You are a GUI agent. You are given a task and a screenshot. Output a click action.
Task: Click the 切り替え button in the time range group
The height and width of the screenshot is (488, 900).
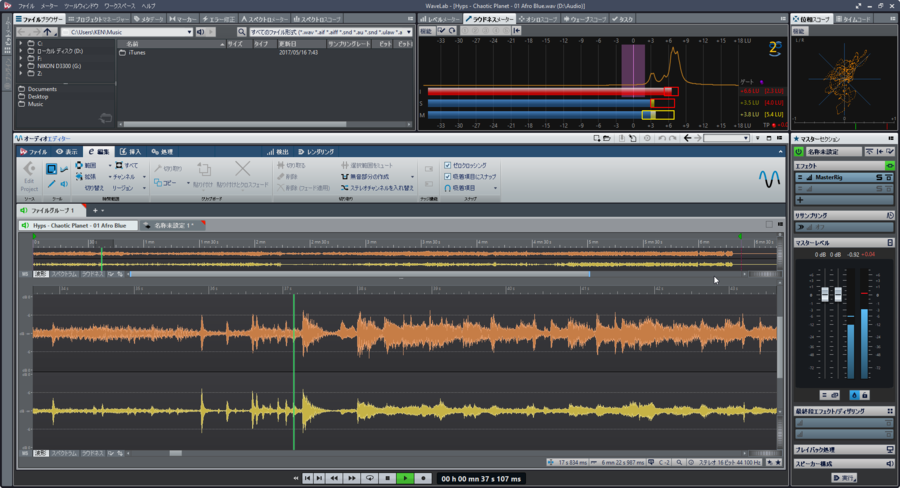tap(94, 188)
